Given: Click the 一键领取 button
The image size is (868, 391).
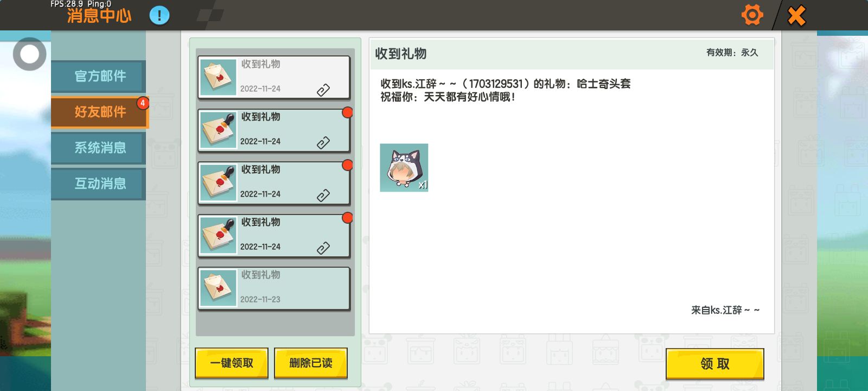Looking at the screenshot, I should (232, 363).
